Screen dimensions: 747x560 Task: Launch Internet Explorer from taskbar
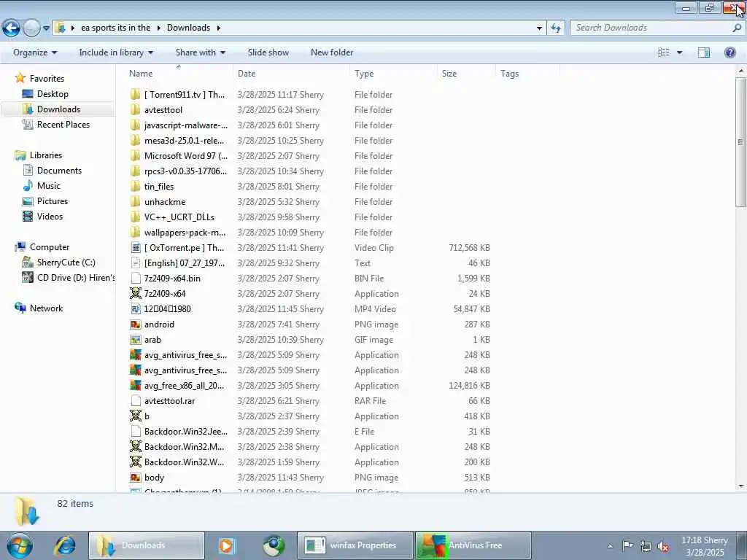click(x=65, y=545)
